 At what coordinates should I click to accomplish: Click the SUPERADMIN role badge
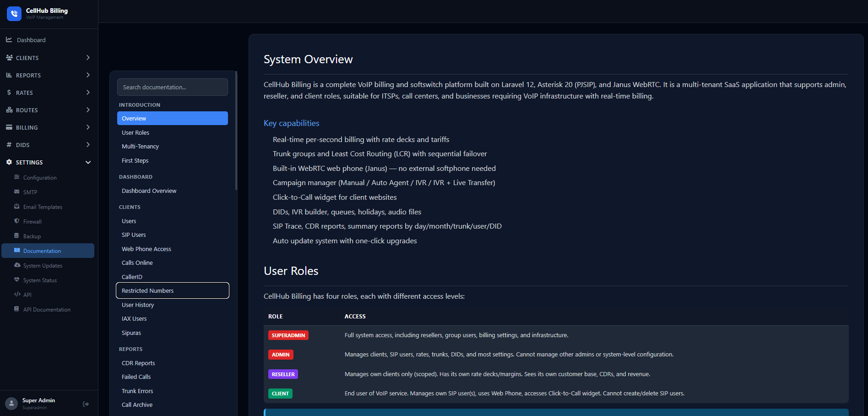click(x=288, y=335)
